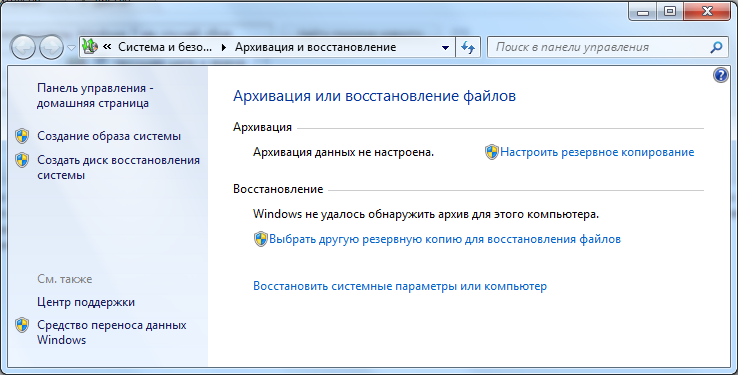The width and height of the screenshot is (738, 375).
Task: Click the Control Panel icon in address bar
Action: [89, 47]
